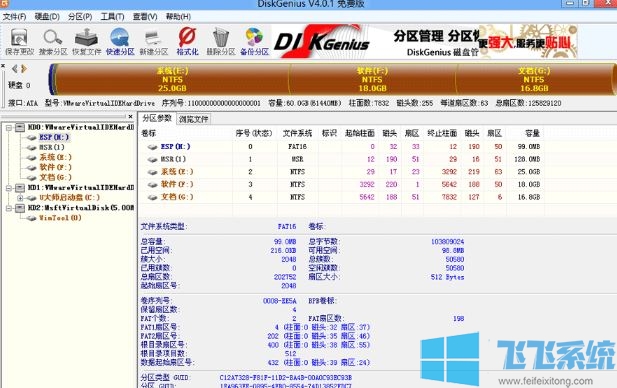Open the 硬盘(D) menu
The height and width of the screenshot is (388, 617).
point(47,17)
